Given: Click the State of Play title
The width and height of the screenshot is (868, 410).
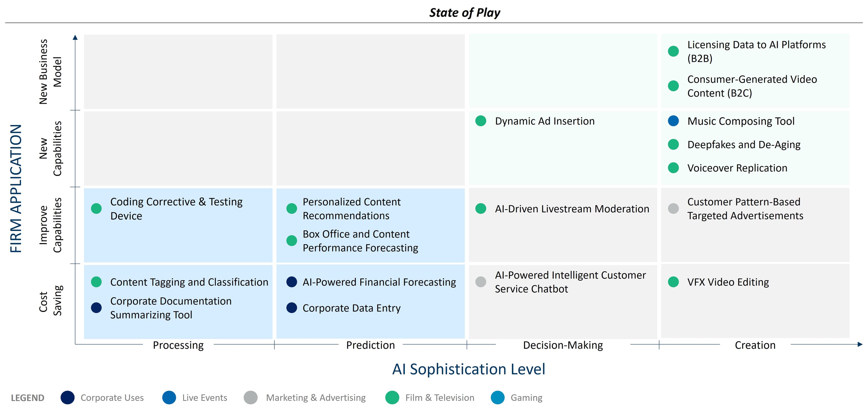Looking at the screenshot, I should click(465, 12).
